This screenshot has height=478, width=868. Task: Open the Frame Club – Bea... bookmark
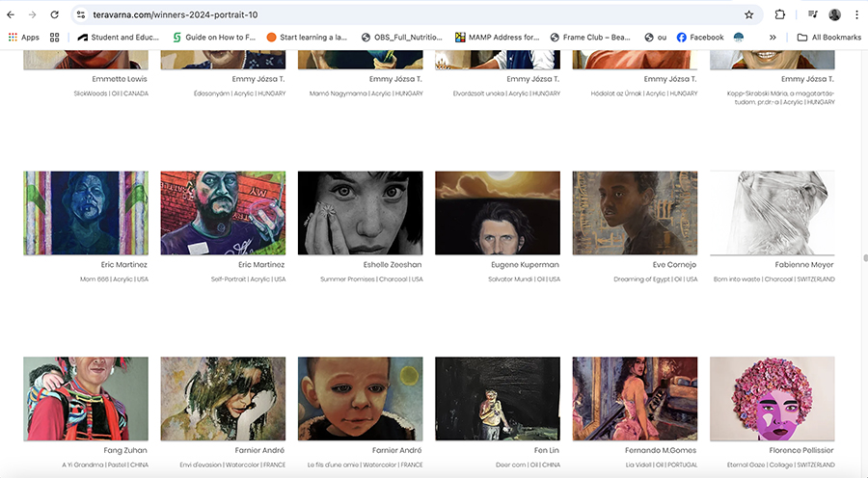pyautogui.click(x=590, y=37)
